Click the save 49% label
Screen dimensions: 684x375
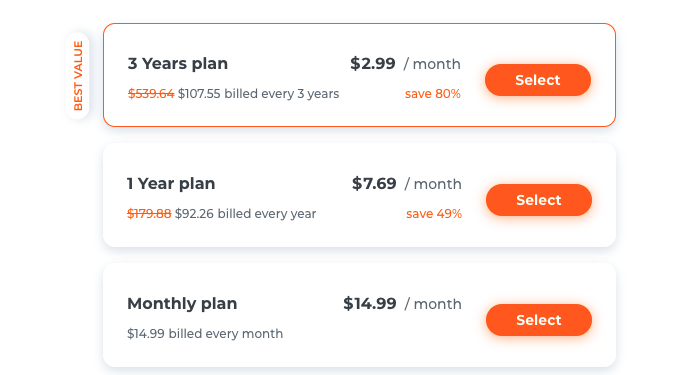click(434, 214)
